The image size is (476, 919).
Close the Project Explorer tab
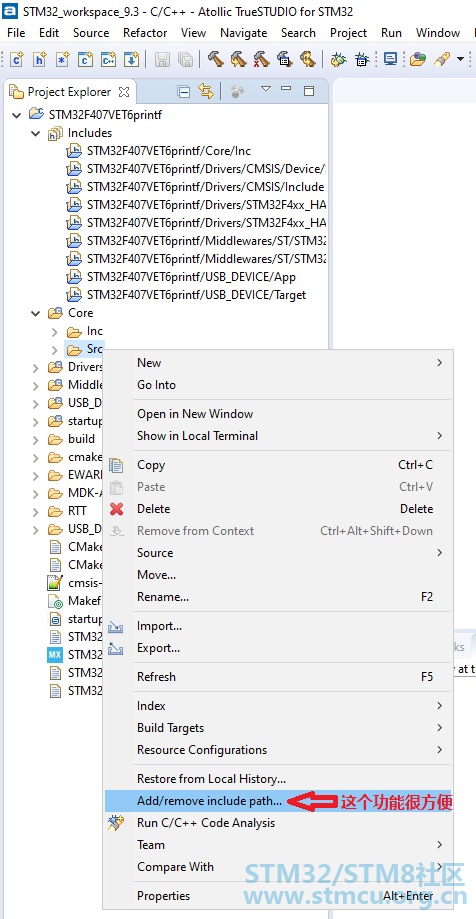124,92
